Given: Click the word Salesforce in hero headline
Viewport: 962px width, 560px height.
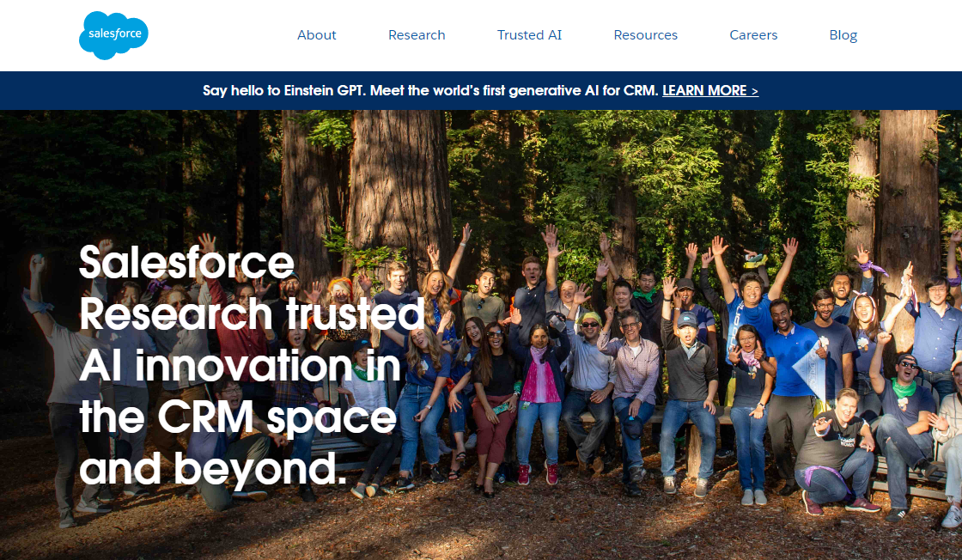Looking at the screenshot, I should (187, 263).
